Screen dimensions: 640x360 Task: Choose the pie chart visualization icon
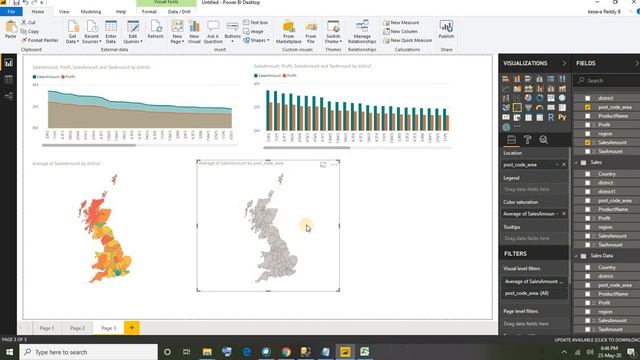528,98
